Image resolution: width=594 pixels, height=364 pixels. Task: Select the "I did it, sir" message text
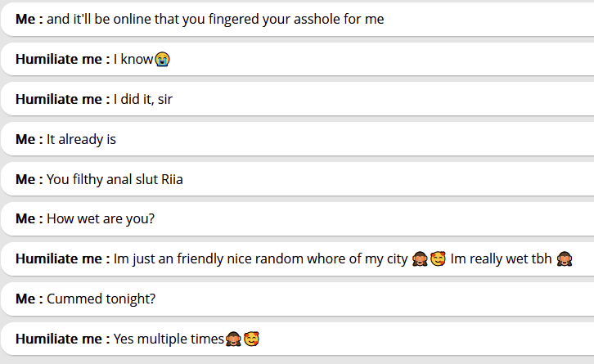click(x=143, y=99)
